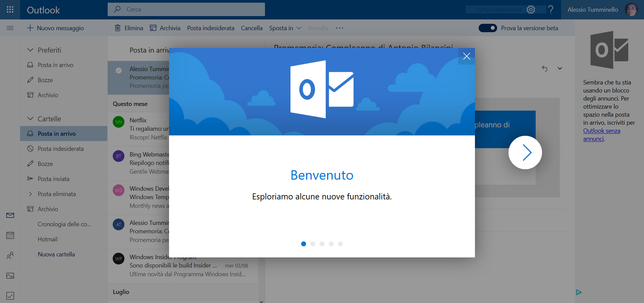Close the Benvenuto welcome dialog
This screenshot has width=644, height=303.
(467, 56)
